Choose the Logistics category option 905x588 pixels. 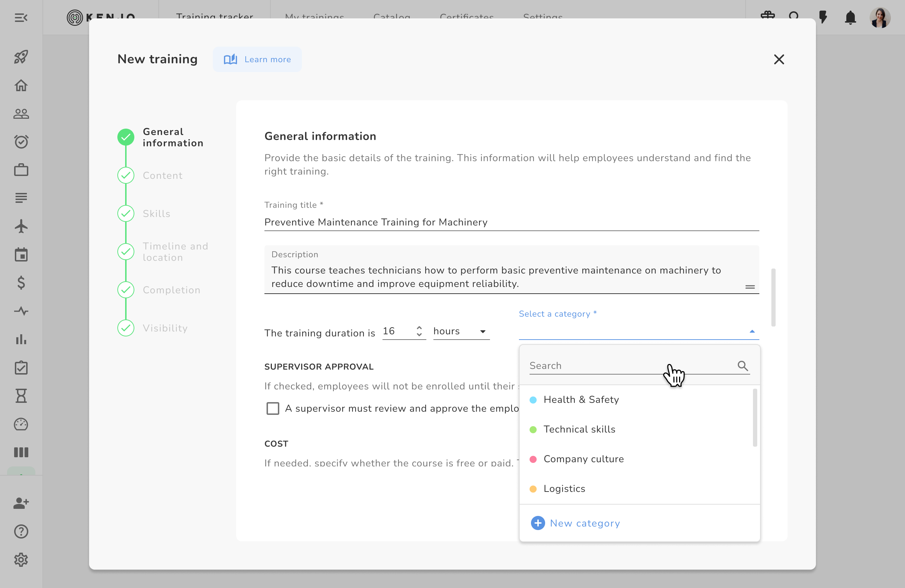(x=564, y=489)
